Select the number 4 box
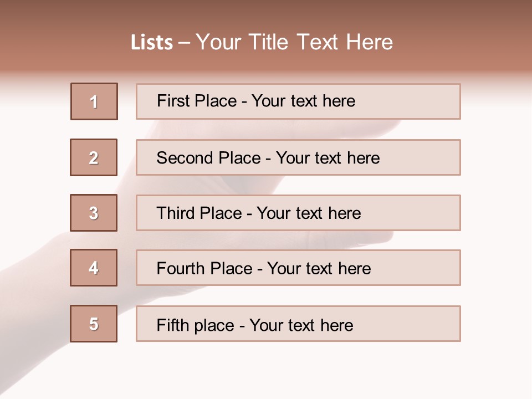Image resolution: width=532 pixels, height=399 pixels. [94, 268]
